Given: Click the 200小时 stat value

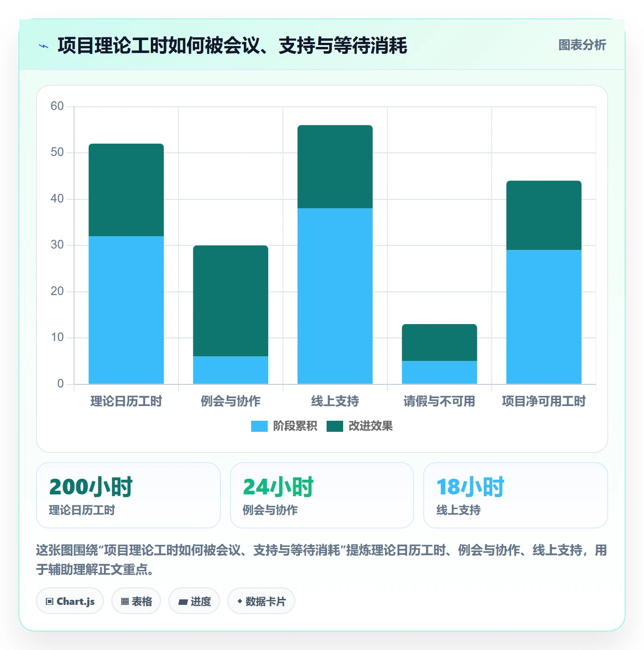Looking at the screenshot, I should [91, 487].
